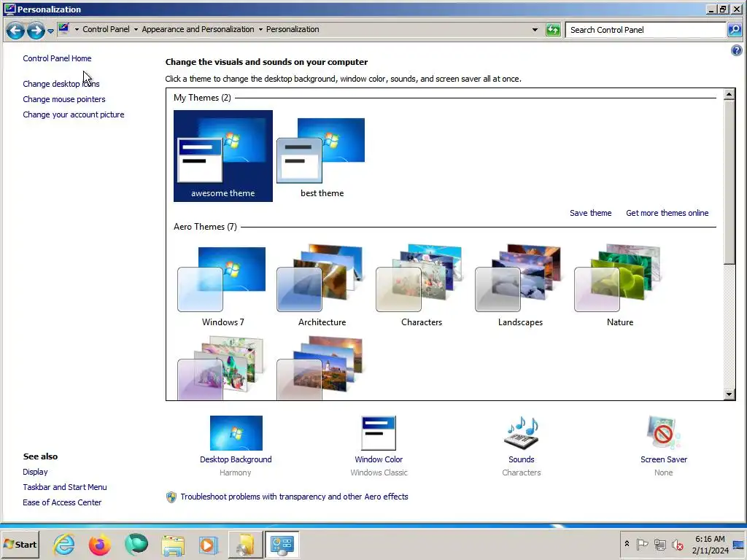Image resolution: width=747 pixels, height=560 pixels.
Task: Click the Sounds text link
Action: [x=521, y=459]
